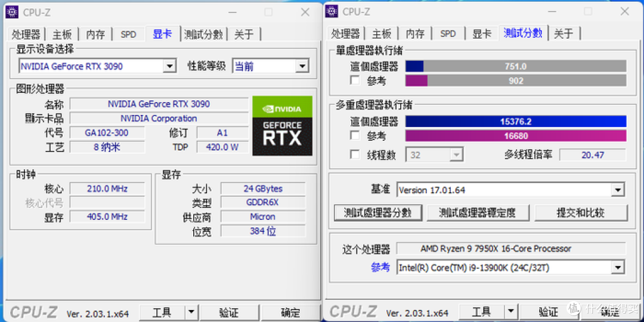
Task: Switch to 内存 tab in left window
Action: coord(95,34)
